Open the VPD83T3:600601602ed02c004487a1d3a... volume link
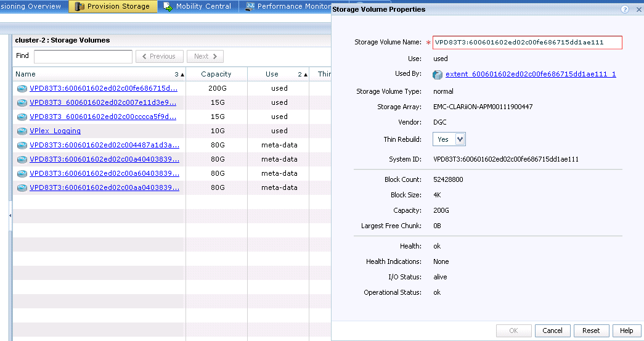Screen dimensions: 644x341 click(104, 145)
